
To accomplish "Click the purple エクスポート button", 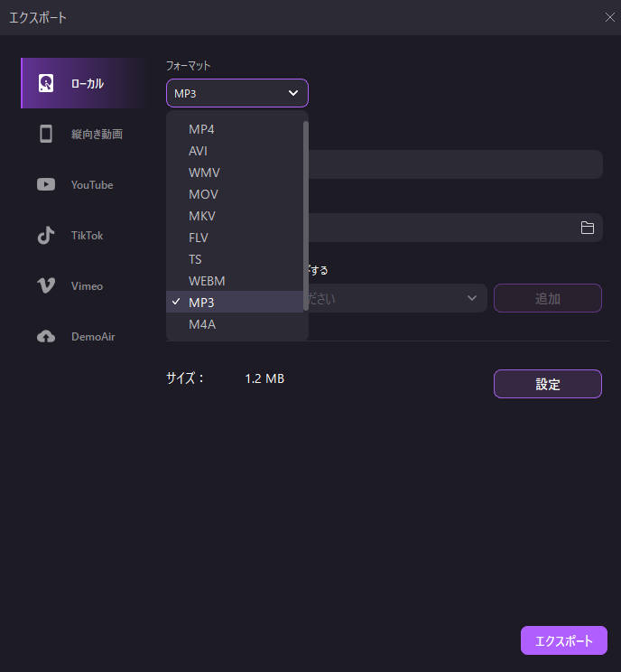I will 564,640.
